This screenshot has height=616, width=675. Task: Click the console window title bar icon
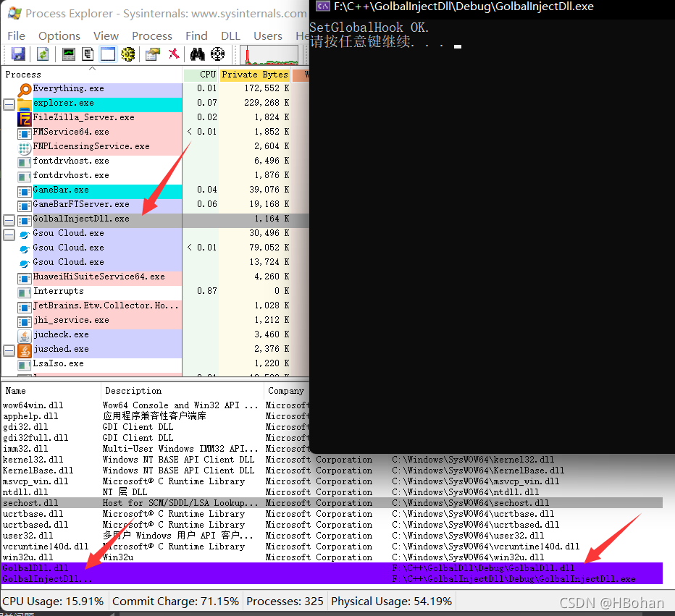coord(322,7)
